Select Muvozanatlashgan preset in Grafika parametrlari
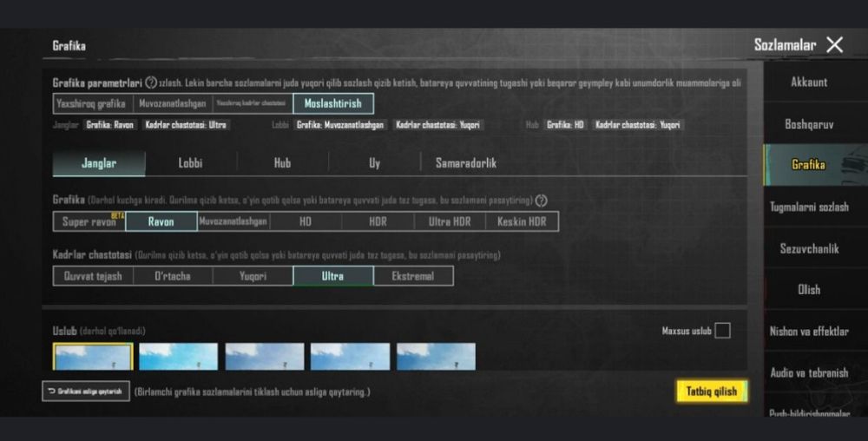868x441 pixels. pyautogui.click(x=172, y=103)
